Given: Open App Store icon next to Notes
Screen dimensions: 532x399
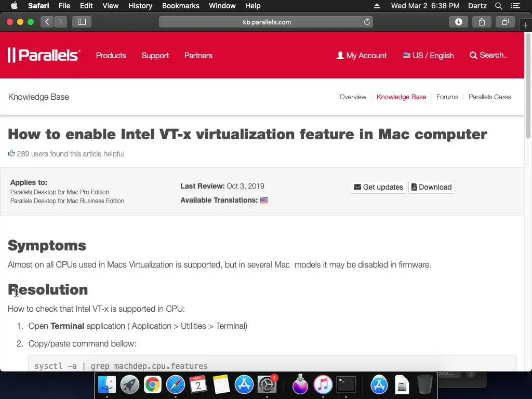Looking at the screenshot, I should 244,385.
